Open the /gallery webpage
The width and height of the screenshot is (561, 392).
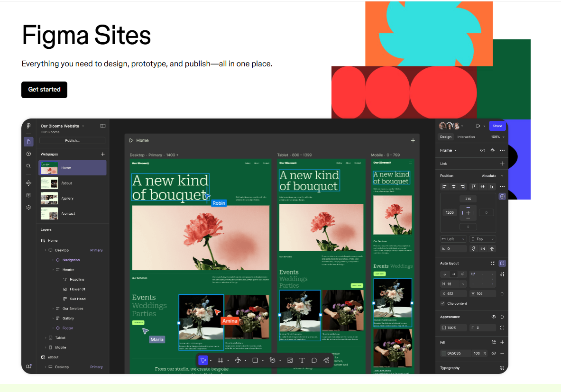pos(73,198)
